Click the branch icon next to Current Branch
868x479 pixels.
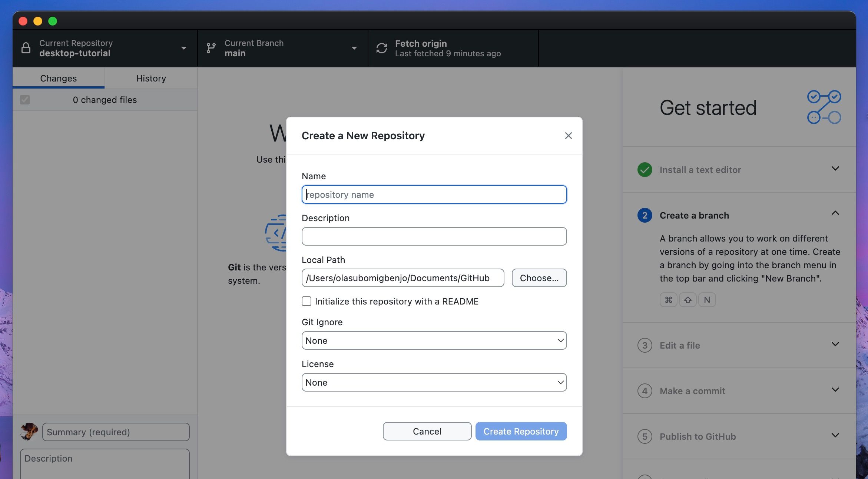(x=211, y=48)
